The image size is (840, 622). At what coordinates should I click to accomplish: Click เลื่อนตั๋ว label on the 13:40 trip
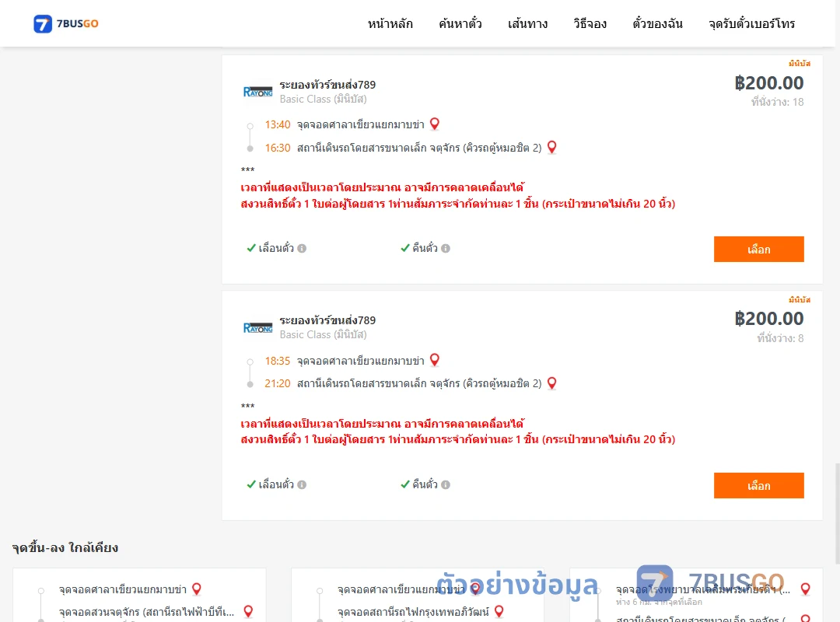pos(276,248)
